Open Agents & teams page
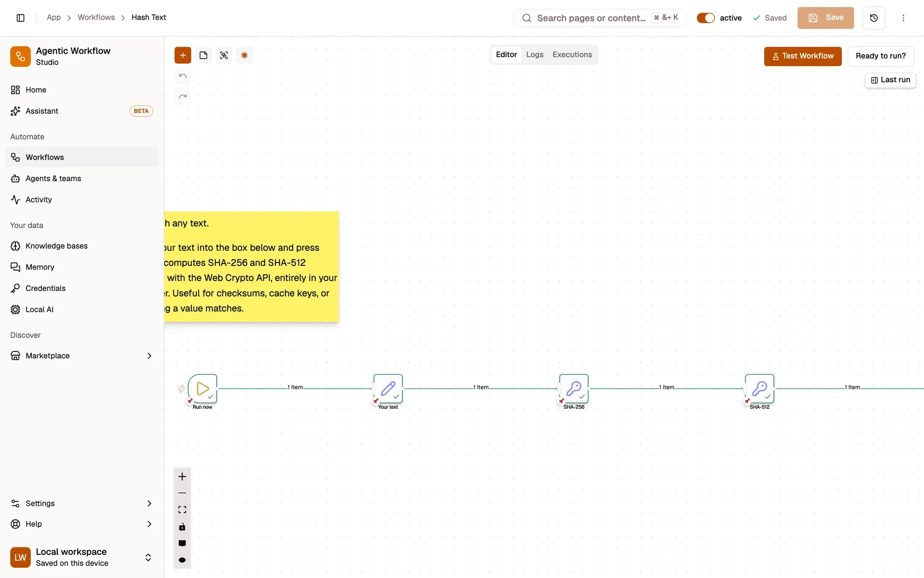Viewport: 924px width, 578px height. (82, 178)
